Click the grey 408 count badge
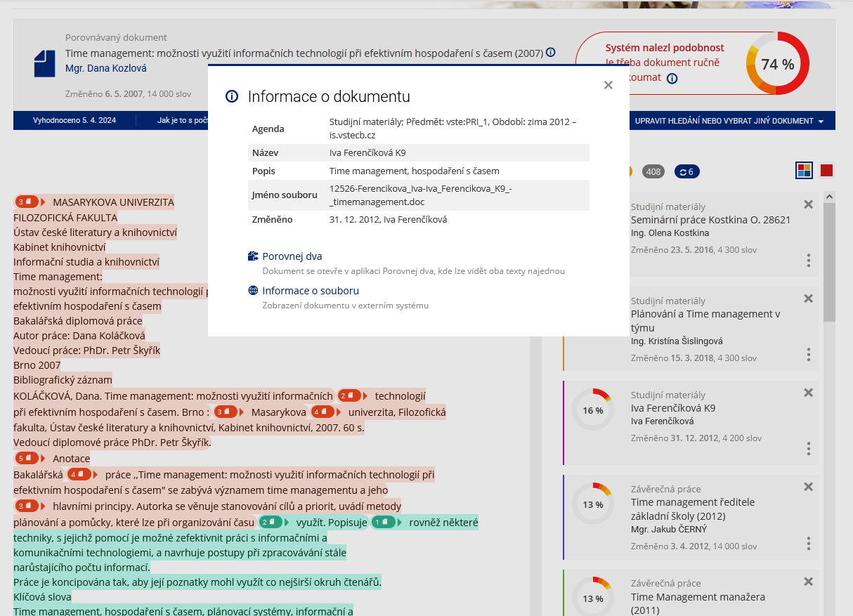The image size is (853, 616). coord(653,172)
